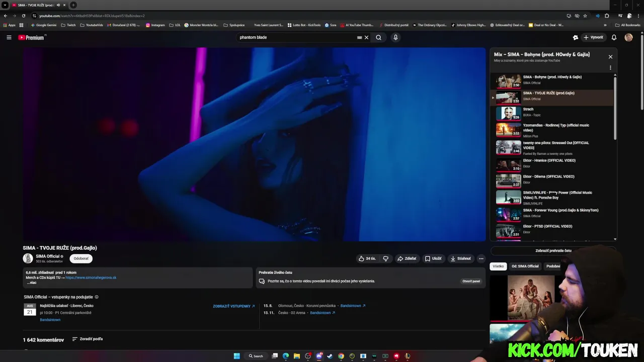Viewport: 644px width, 362px height.
Task: Open the Instagram bookmark
Action: click(x=155, y=25)
